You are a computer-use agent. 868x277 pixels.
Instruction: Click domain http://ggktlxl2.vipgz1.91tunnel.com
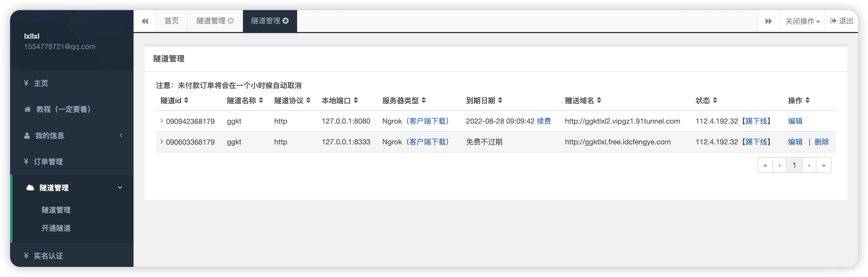point(622,121)
